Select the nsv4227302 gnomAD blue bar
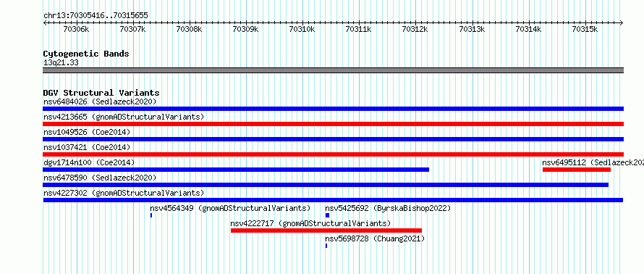The image size is (644, 274). [333, 200]
